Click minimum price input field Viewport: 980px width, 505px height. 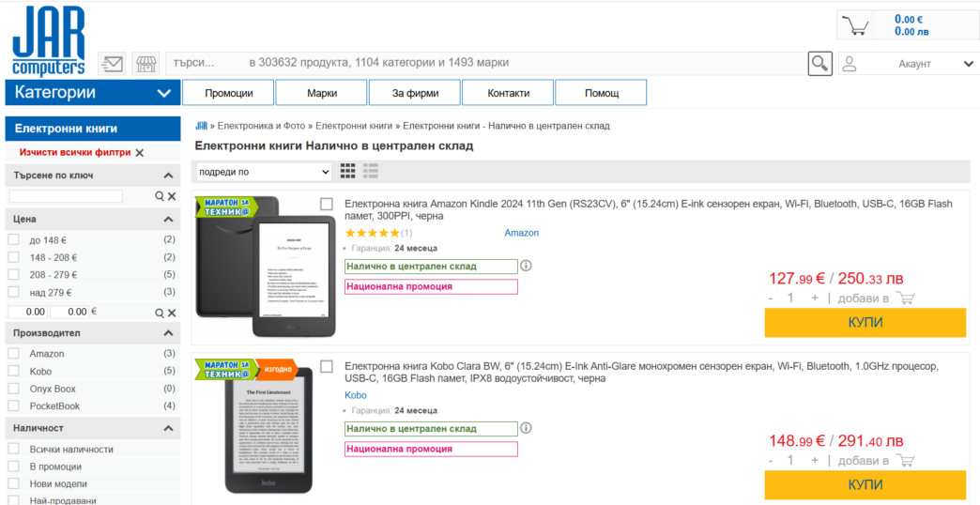[28, 312]
